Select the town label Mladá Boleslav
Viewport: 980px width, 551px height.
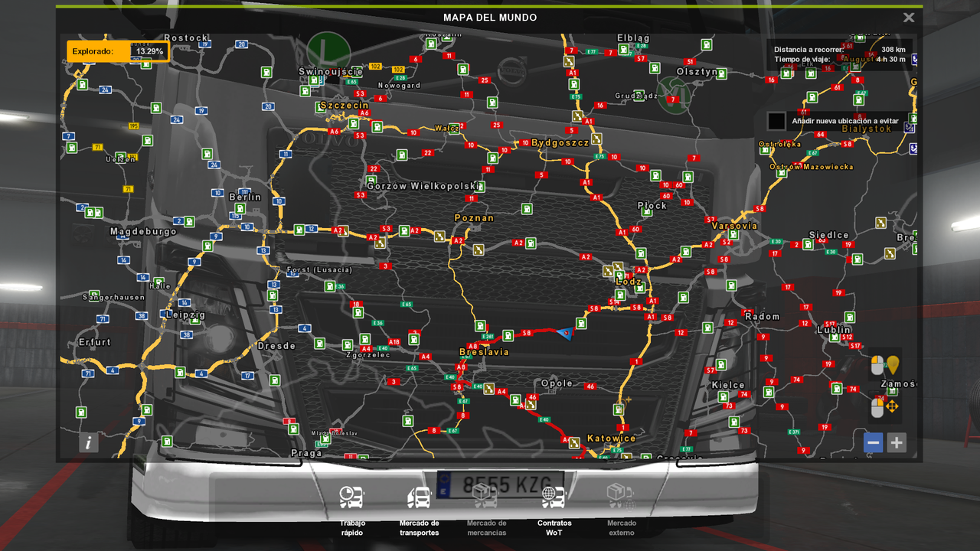click(335, 433)
